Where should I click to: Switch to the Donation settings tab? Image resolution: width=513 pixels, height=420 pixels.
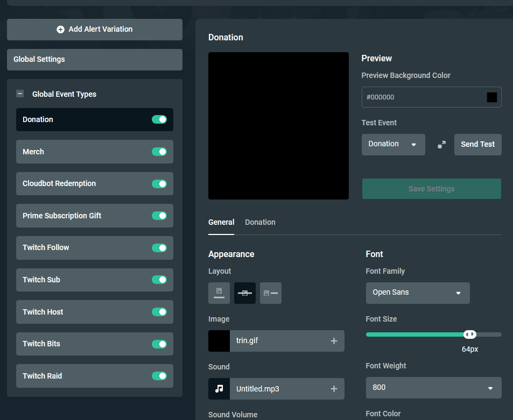point(260,222)
